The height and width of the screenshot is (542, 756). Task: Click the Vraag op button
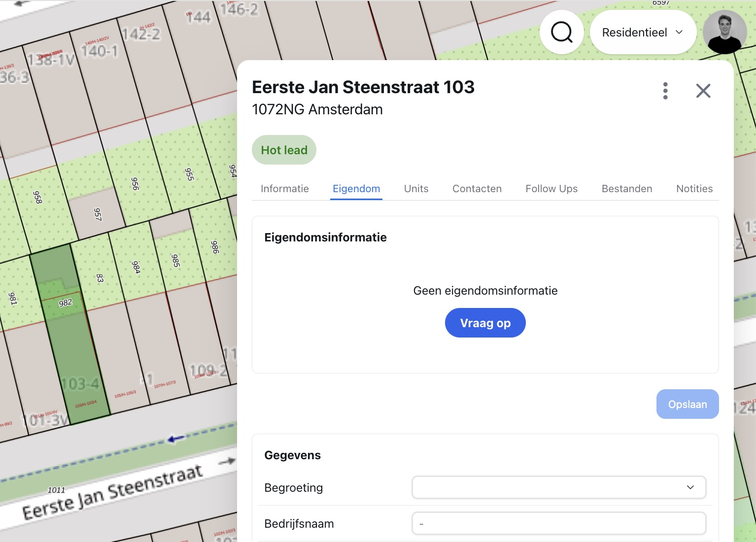[x=485, y=323]
